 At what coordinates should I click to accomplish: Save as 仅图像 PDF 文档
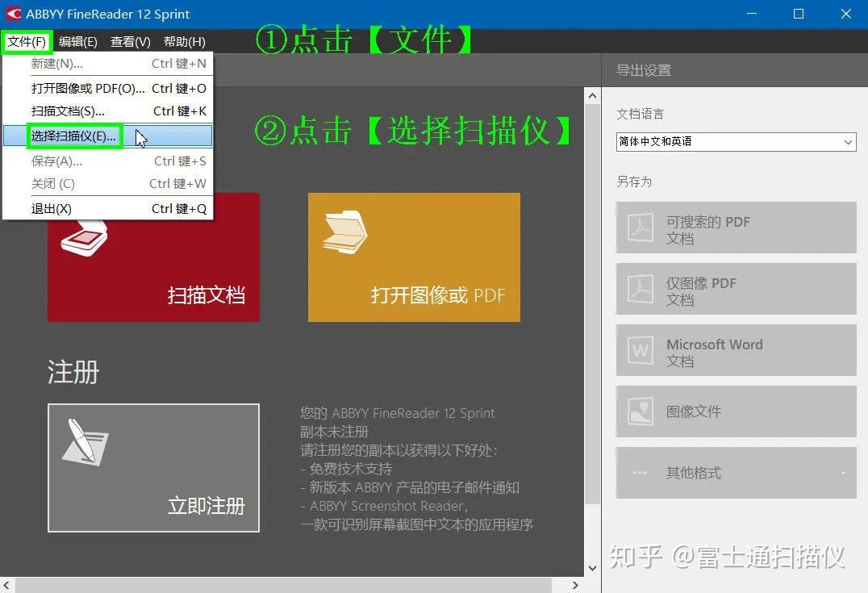tap(737, 289)
